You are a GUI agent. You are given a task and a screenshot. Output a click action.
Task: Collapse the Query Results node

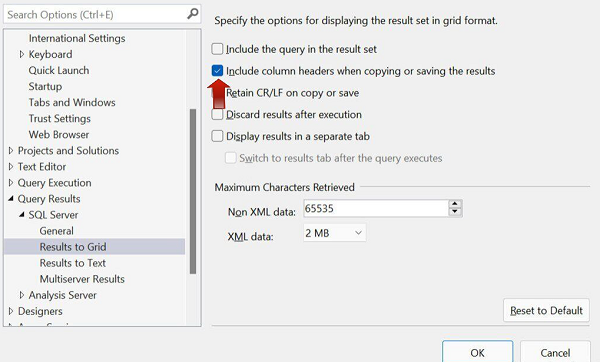[x=11, y=199]
